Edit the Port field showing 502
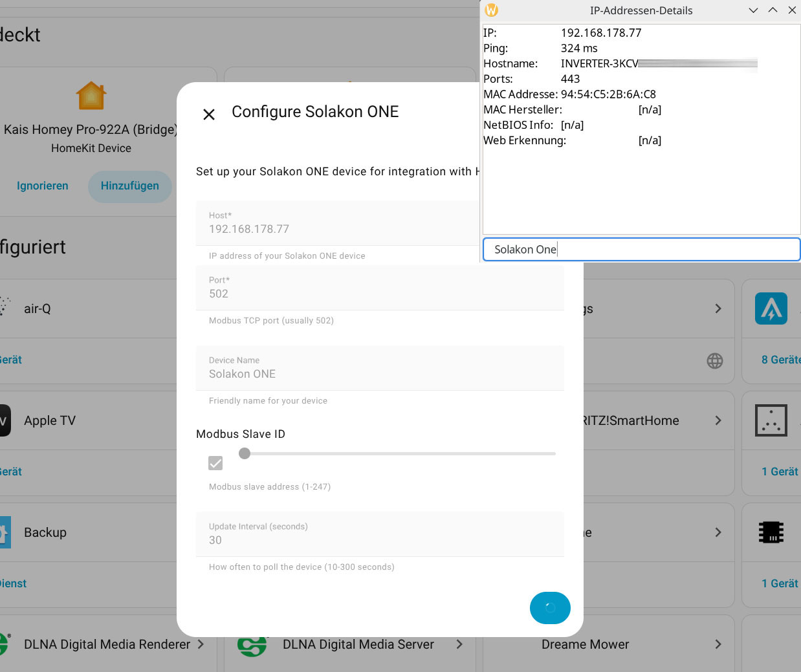The height and width of the screenshot is (672, 801). pyautogui.click(x=380, y=288)
